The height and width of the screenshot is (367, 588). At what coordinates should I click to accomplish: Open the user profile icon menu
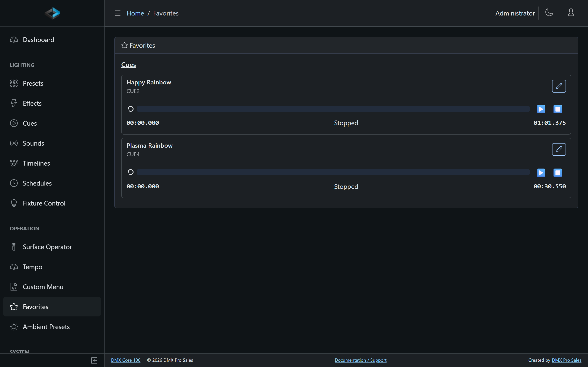[x=571, y=13]
